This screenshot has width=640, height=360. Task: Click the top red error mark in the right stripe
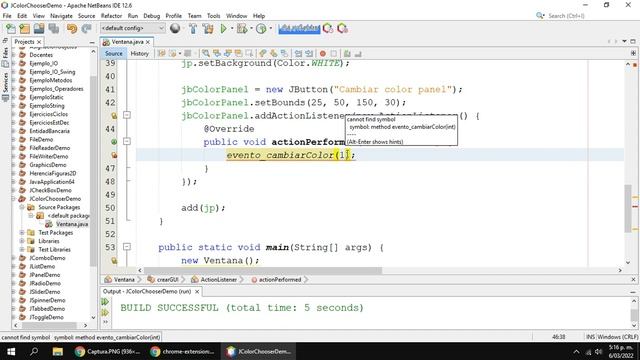pos(635,65)
